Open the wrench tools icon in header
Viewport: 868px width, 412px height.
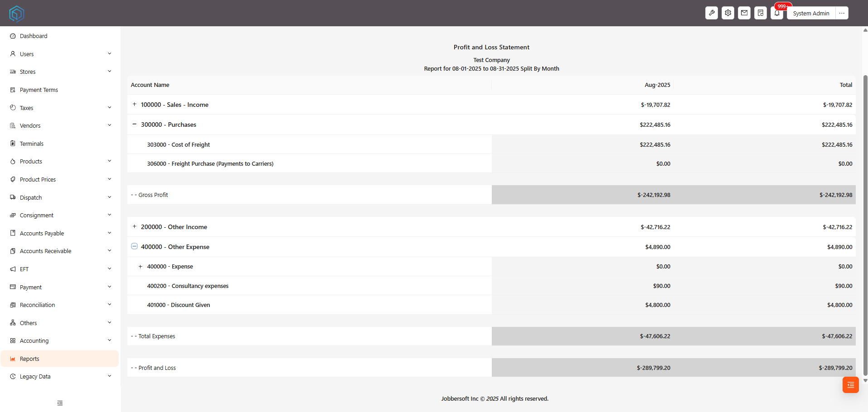tap(712, 13)
